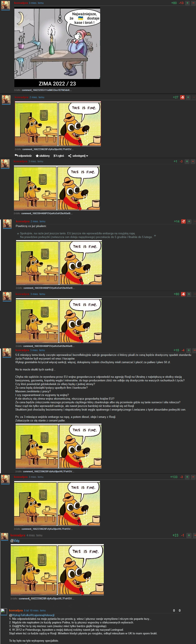Upvote the comment showing +27 votes
196x644 pixels.
(188, 97)
